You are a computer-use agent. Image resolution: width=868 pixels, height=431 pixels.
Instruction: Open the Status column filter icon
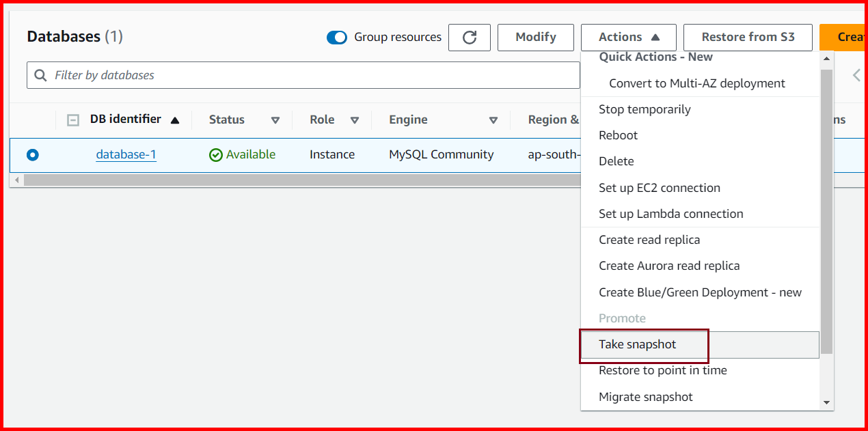(275, 120)
